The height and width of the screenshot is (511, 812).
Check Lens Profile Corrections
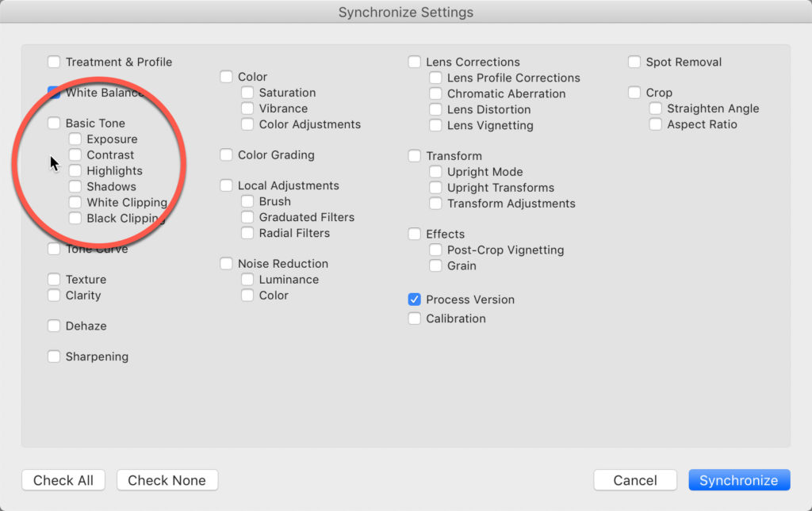[435, 78]
